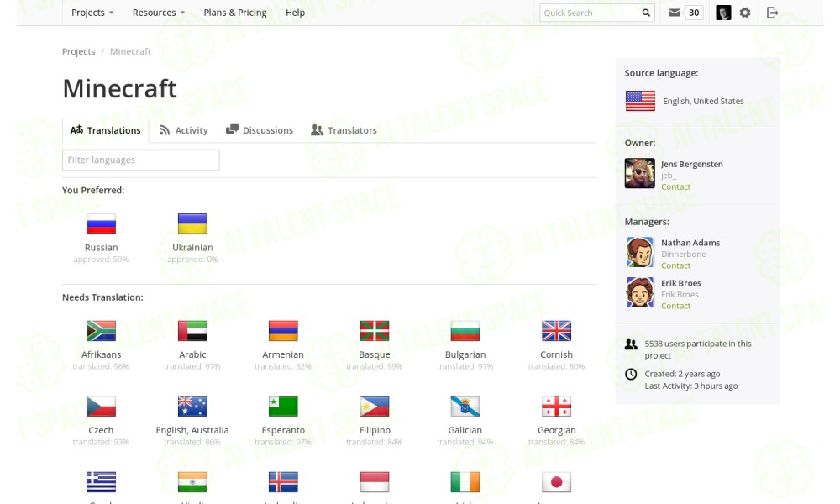Open messages envelope icon
The width and height of the screenshot is (840, 504).
675,13
